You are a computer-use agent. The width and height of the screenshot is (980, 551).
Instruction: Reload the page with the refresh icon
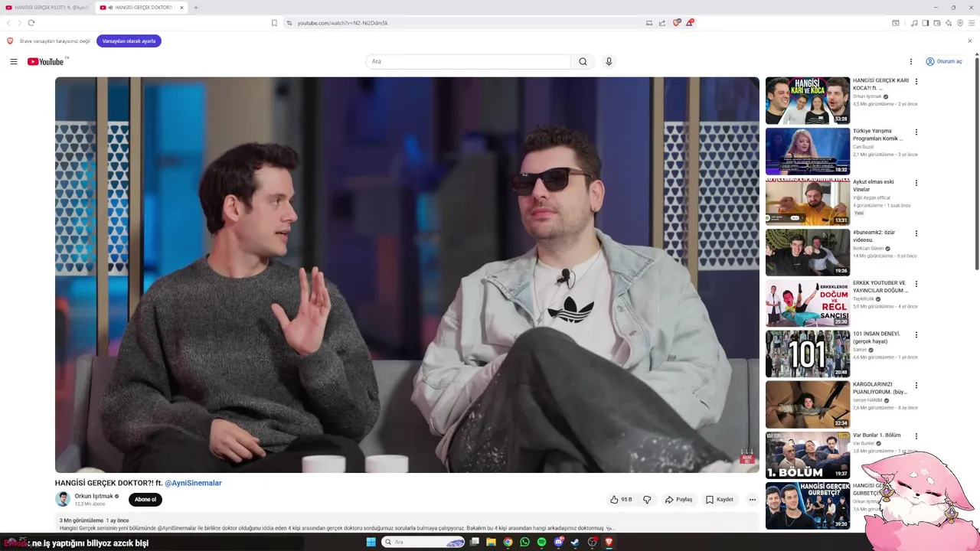[31, 23]
